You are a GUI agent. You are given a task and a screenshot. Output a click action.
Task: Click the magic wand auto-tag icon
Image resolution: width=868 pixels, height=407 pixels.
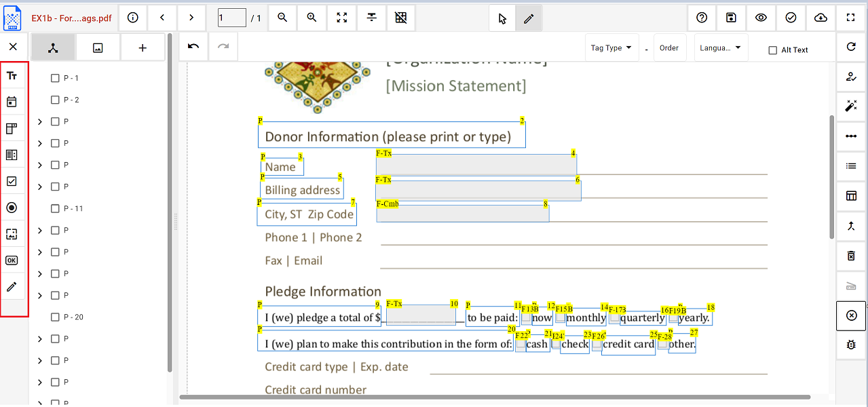(851, 106)
